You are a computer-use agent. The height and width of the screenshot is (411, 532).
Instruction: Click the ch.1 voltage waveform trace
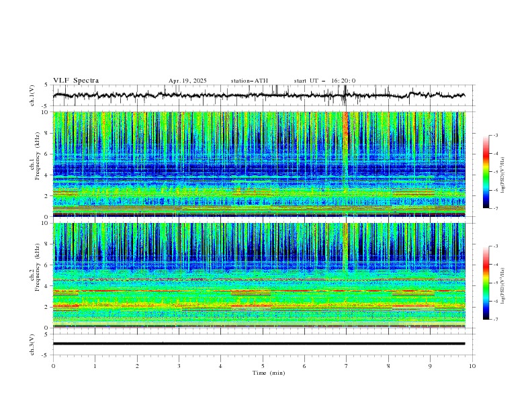pyautogui.click(x=259, y=95)
